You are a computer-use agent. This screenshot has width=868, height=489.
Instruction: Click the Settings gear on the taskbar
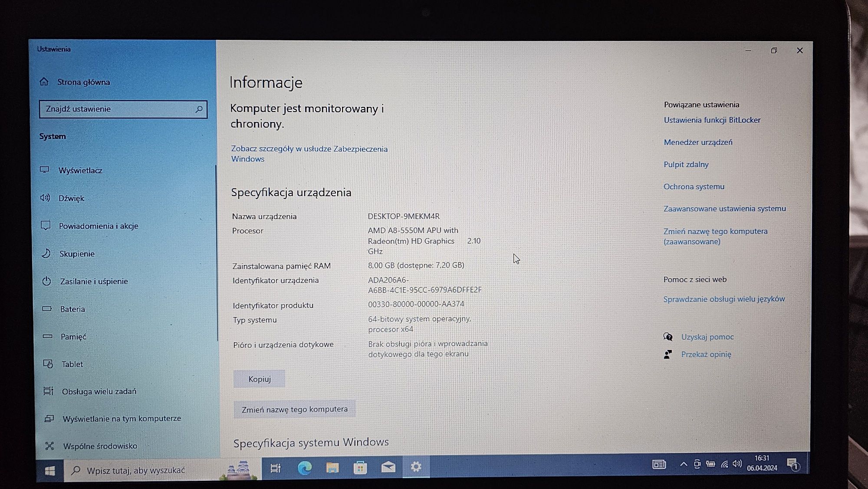[416, 467]
